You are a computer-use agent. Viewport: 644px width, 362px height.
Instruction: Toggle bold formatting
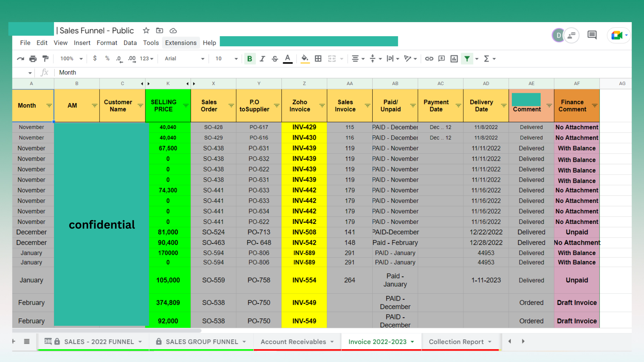(250, 59)
